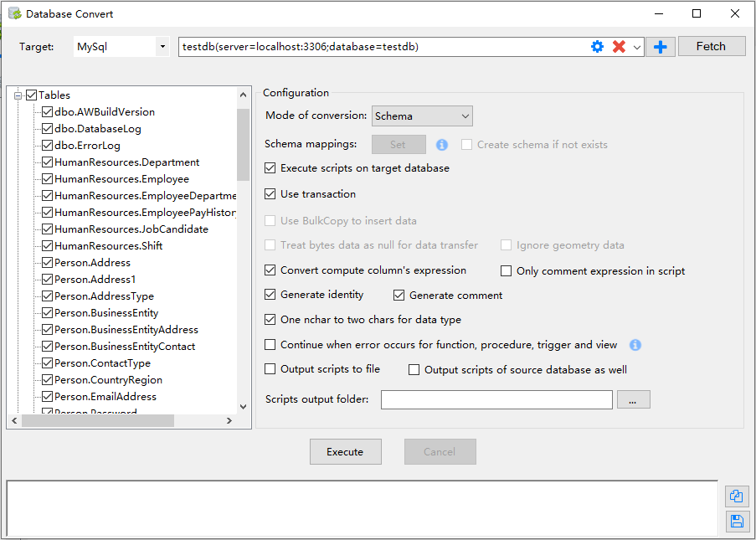This screenshot has width=756, height=540.
Task: Click tree scrollbar down arrow
Action: (244, 407)
